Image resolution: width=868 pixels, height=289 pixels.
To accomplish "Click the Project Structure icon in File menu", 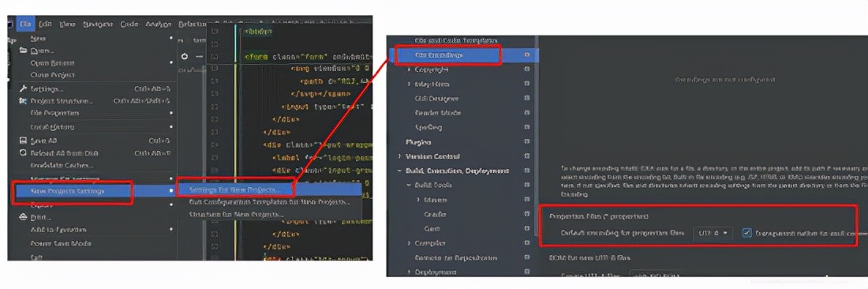I will pyautogui.click(x=23, y=101).
